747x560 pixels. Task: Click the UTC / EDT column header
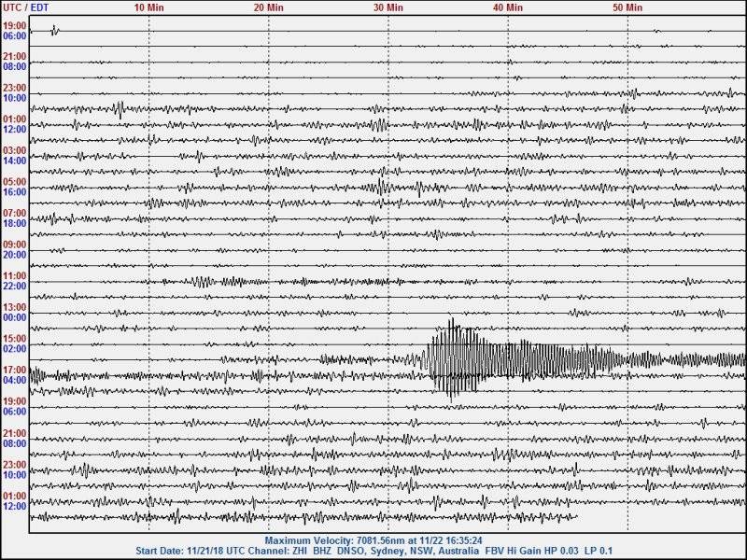[x=25, y=7]
